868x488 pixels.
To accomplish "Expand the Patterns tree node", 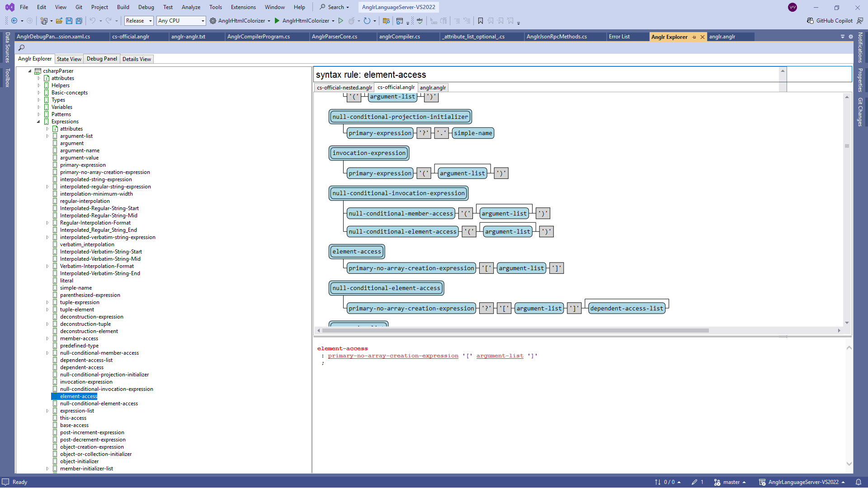I will point(38,114).
